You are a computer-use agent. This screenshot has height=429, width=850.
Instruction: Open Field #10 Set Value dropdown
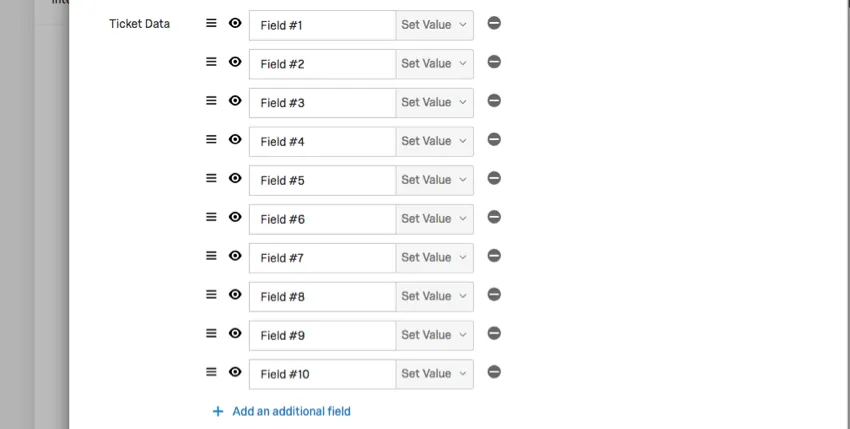click(435, 374)
